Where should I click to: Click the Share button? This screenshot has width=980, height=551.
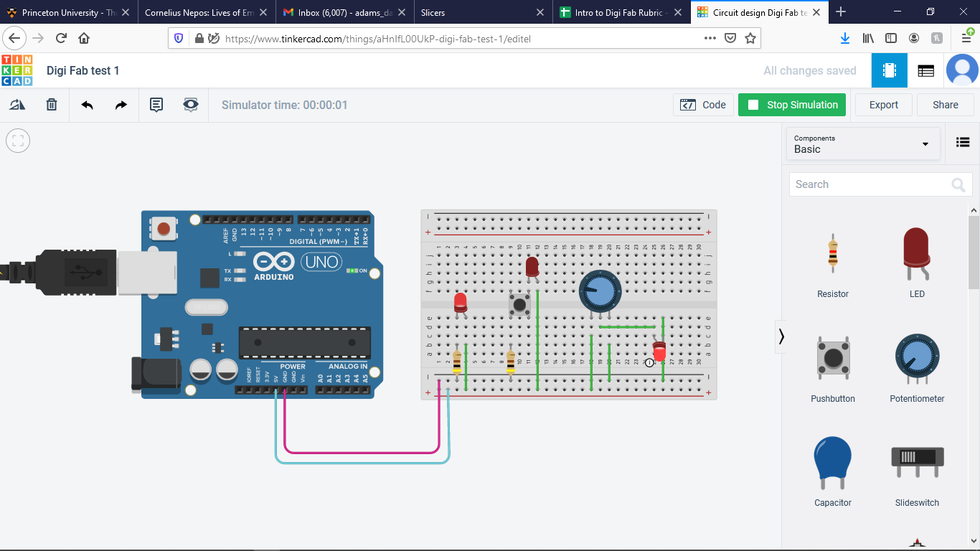click(946, 105)
